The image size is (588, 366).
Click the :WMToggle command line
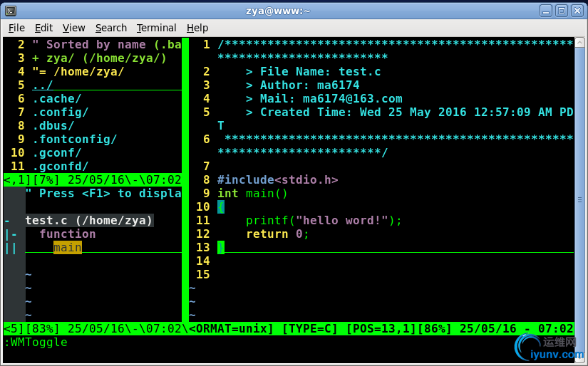click(x=36, y=343)
